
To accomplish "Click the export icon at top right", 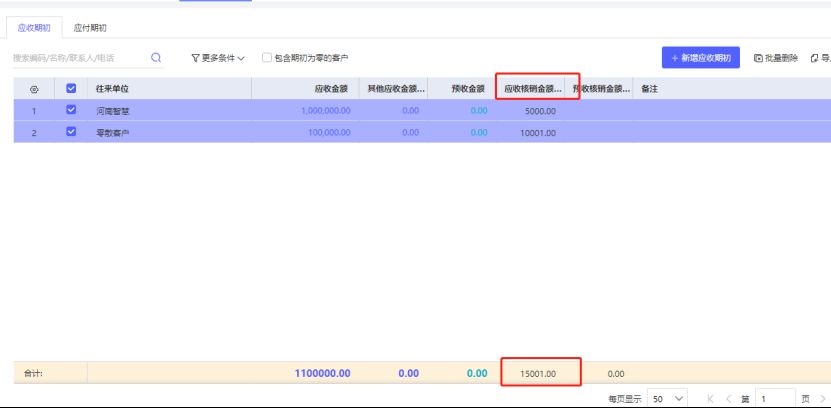I will [x=819, y=58].
